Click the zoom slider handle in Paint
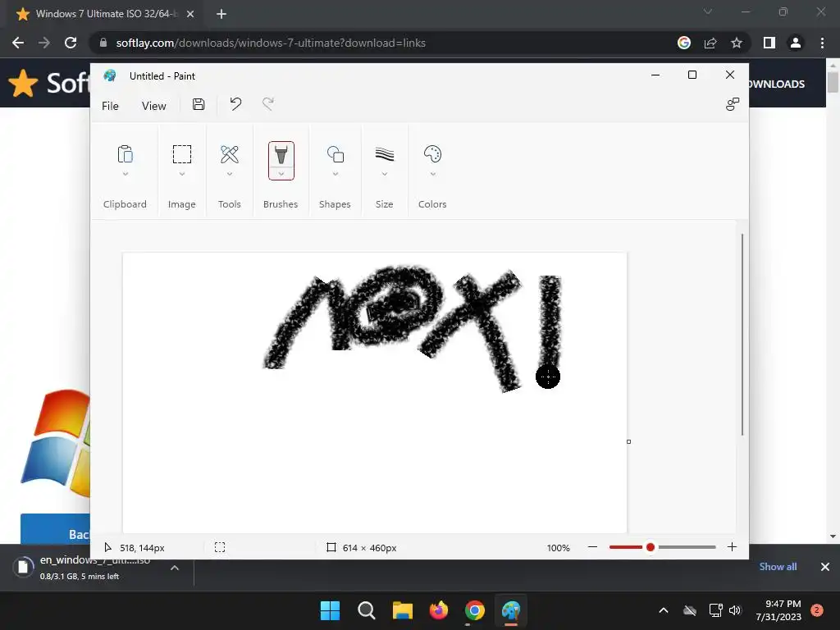 (x=651, y=547)
